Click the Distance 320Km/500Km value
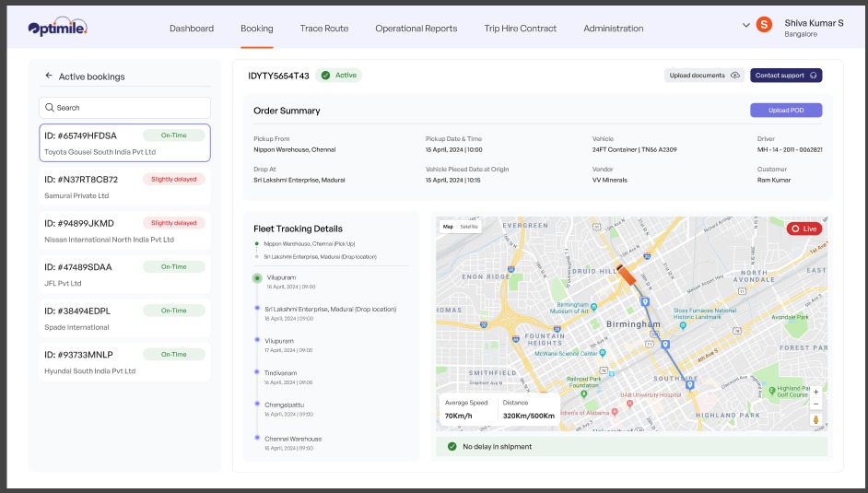The width and height of the screenshot is (868, 493). pyautogui.click(x=529, y=416)
